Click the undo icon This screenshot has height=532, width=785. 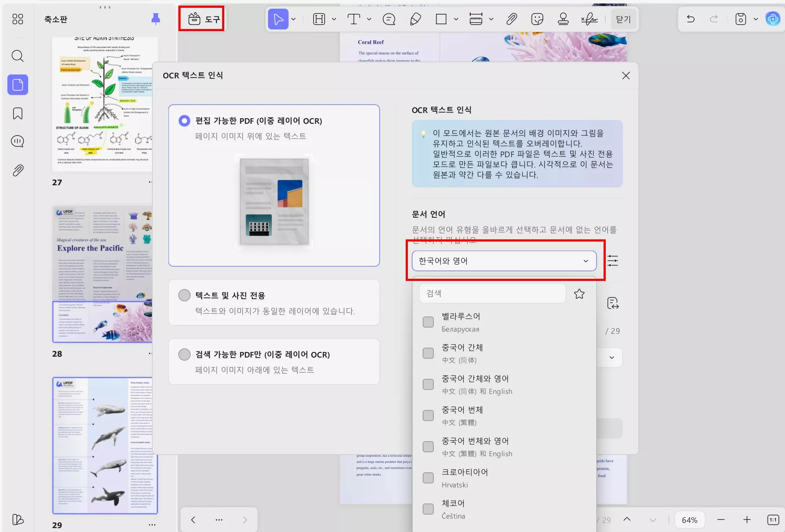(690, 19)
